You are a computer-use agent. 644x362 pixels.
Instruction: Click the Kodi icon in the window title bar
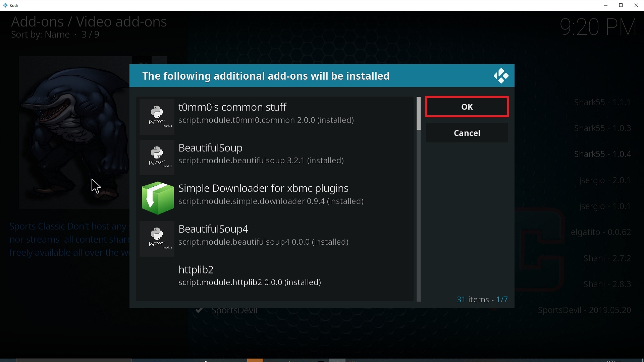pyautogui.click(x=5, y=5)
